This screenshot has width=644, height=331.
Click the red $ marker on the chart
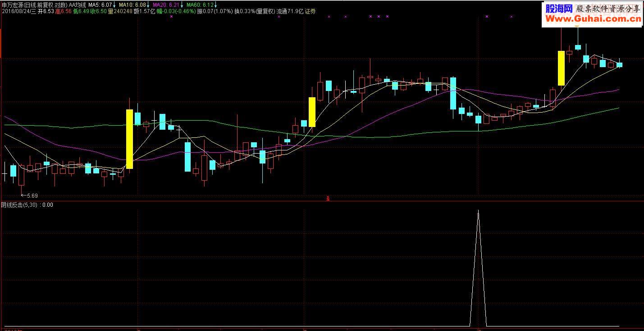tap(328, 198)
